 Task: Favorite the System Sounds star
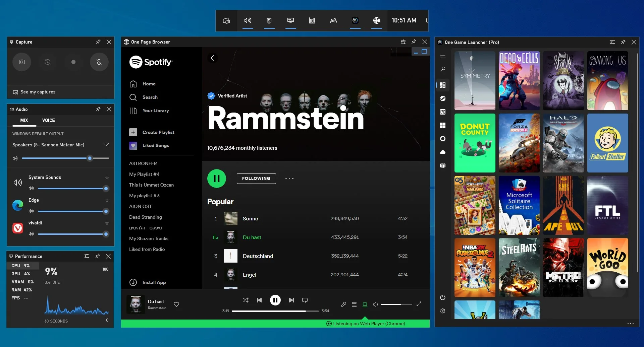pyautogui.click(x=107, y=178)
